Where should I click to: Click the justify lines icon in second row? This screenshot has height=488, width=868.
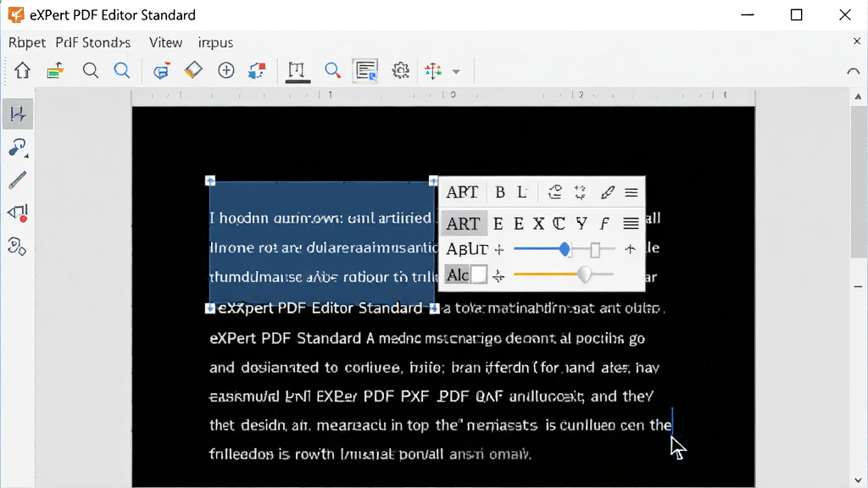point(631,224)
